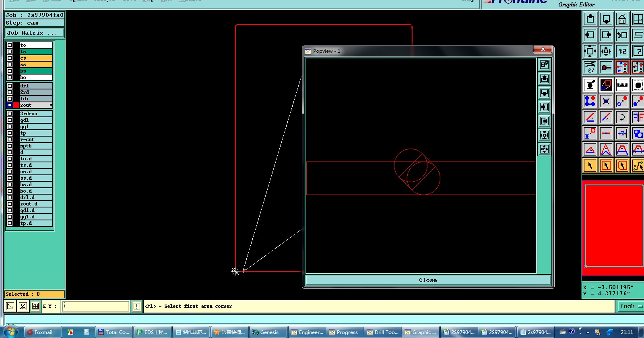The image size is (644, 338).
Task: Click the X Y coordinate input field
Action: (96, 306)
